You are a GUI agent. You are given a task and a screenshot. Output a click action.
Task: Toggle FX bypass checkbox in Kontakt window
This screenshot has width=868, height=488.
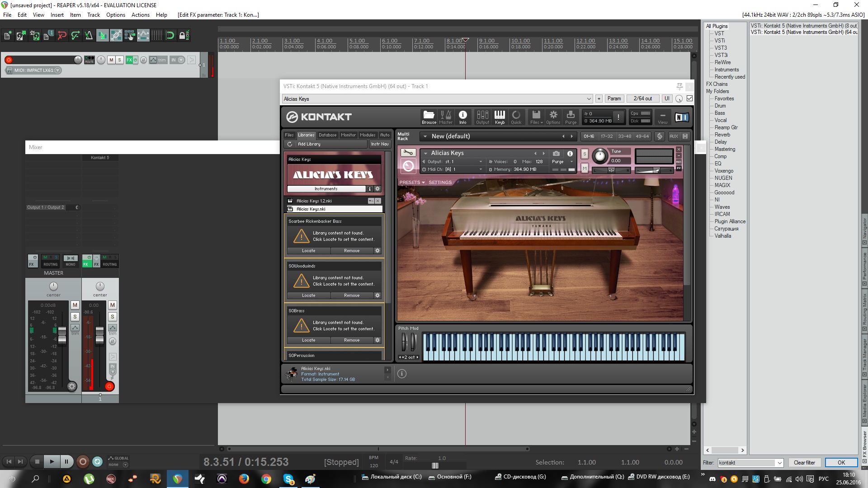689,99
